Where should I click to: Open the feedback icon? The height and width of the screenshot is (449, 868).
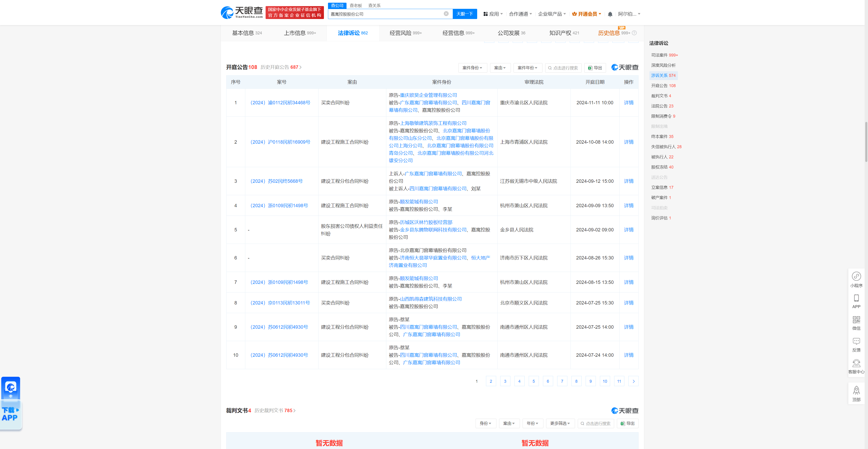click(x=856, y=345)
